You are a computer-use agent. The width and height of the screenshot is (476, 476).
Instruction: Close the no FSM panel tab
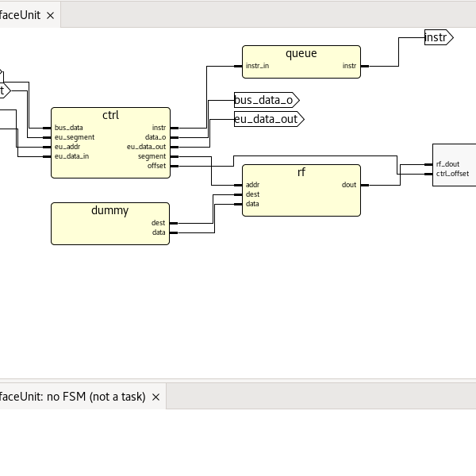[x=155, y=397]
